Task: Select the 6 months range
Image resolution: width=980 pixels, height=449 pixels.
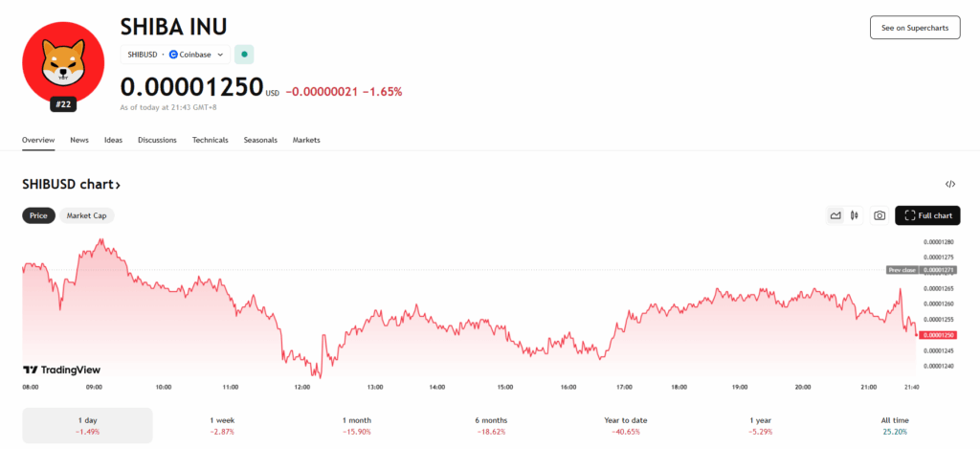Action: click(491, 425)
